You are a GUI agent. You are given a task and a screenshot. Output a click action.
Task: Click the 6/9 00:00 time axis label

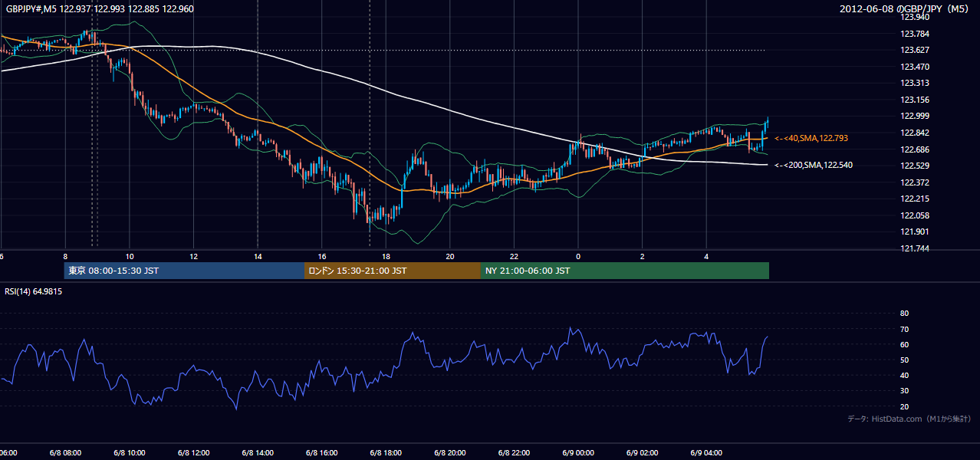click(x=578, y=452)
